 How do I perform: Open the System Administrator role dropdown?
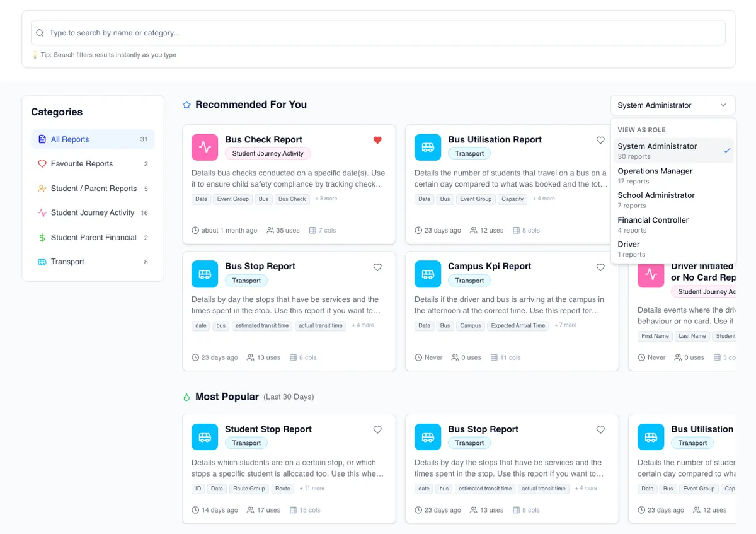(x=672, y=105)
